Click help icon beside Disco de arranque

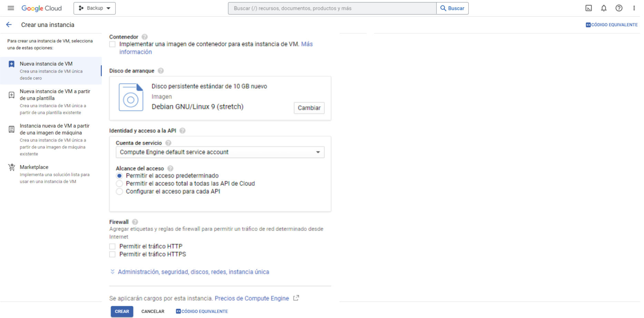pos(161,71)
